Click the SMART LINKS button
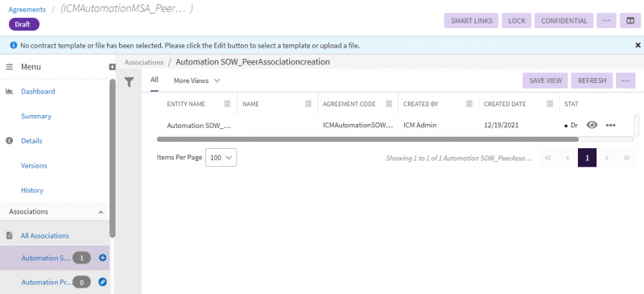This screenshot has height=294, width=644. click(472, 21)
